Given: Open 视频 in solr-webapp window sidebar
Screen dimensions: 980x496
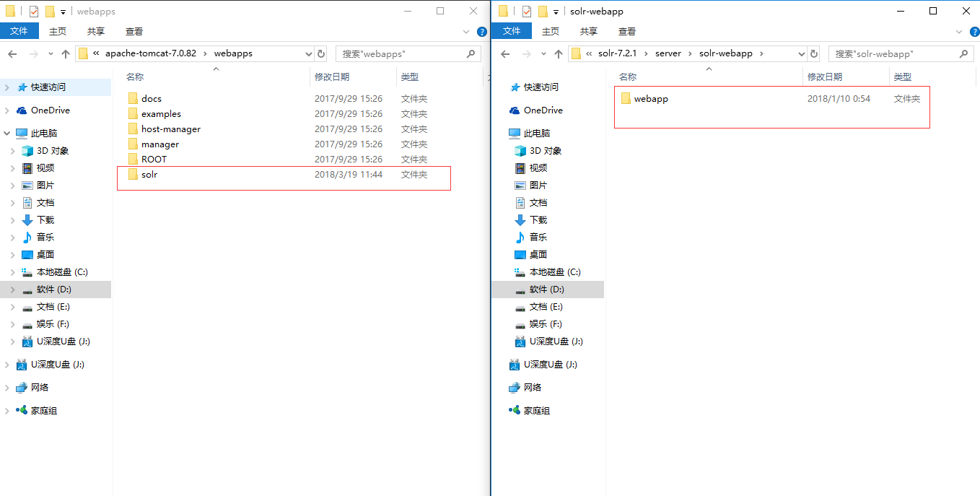Looking at the screenshot, I should (x=538, y=168).
